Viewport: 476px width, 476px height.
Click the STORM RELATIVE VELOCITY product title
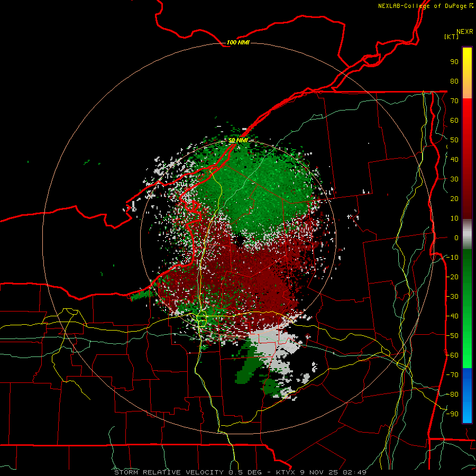[169, 472]
